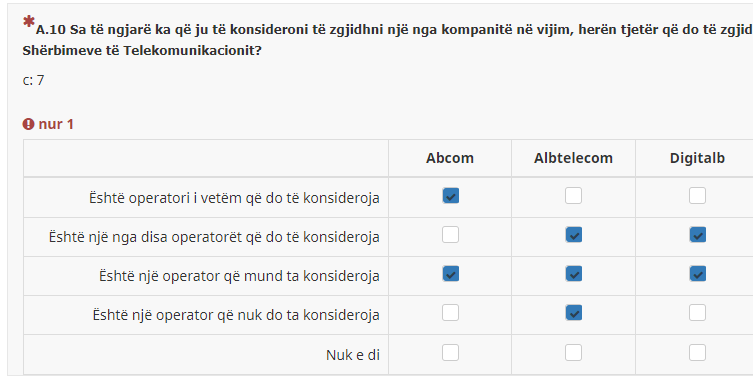Click the Abcom column header
The height and width of the screenshot is (377, 753).
[x=450, y=158]
